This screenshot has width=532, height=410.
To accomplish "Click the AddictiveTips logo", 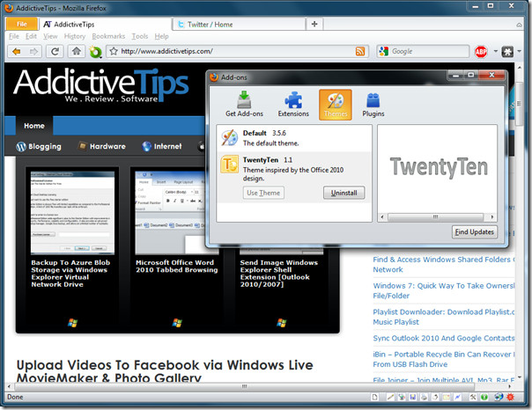I will click(x=100, y=84).
